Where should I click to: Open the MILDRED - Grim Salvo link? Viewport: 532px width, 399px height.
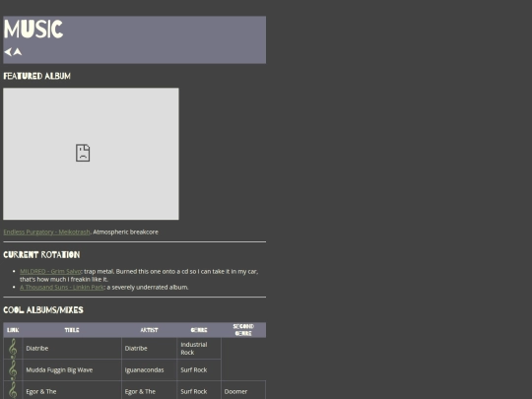pos(51,272)
